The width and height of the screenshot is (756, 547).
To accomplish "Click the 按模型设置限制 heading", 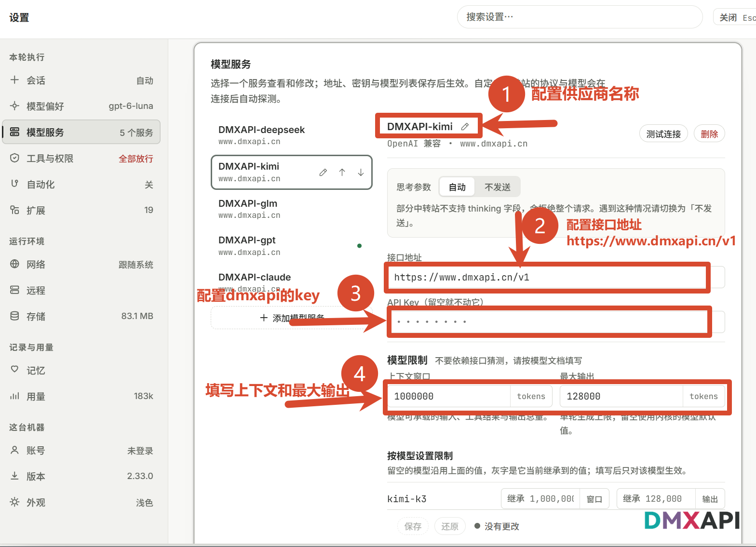I will pos(420,455).
